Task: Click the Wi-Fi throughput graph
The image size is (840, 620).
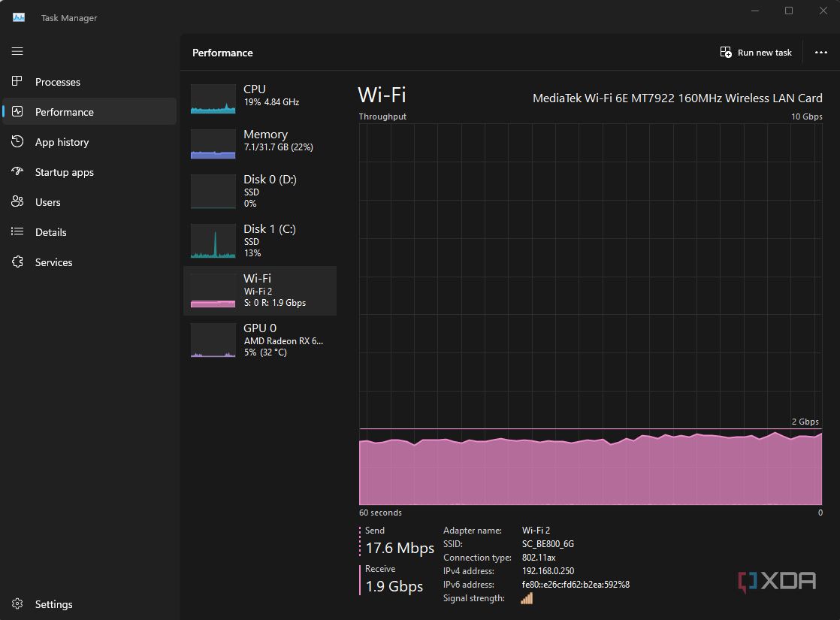Action: click(591, 314)
